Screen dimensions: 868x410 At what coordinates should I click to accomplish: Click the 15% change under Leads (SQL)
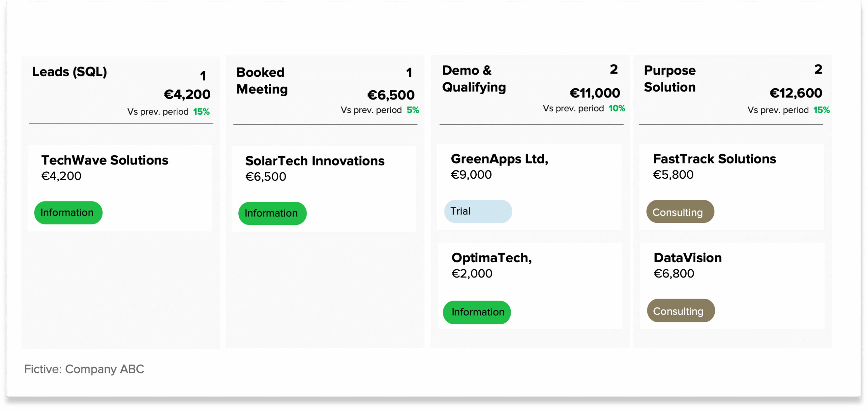(201, 112)
